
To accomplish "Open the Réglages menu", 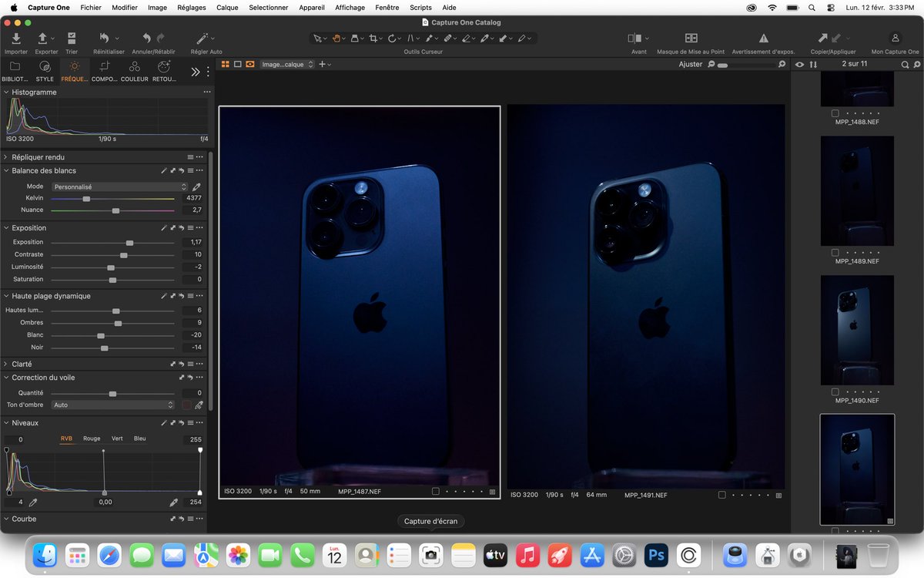I will (191, 8).
